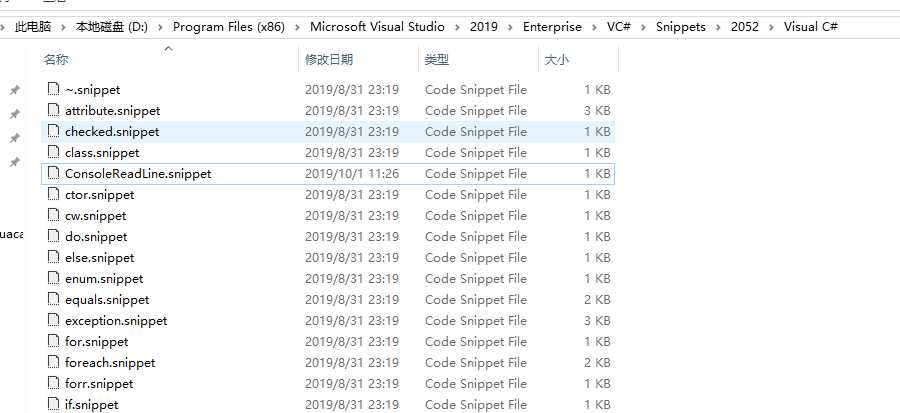The image size is (900, 413).
Task: Select the if.snippet file icon
Action: (x=53, y=404)
